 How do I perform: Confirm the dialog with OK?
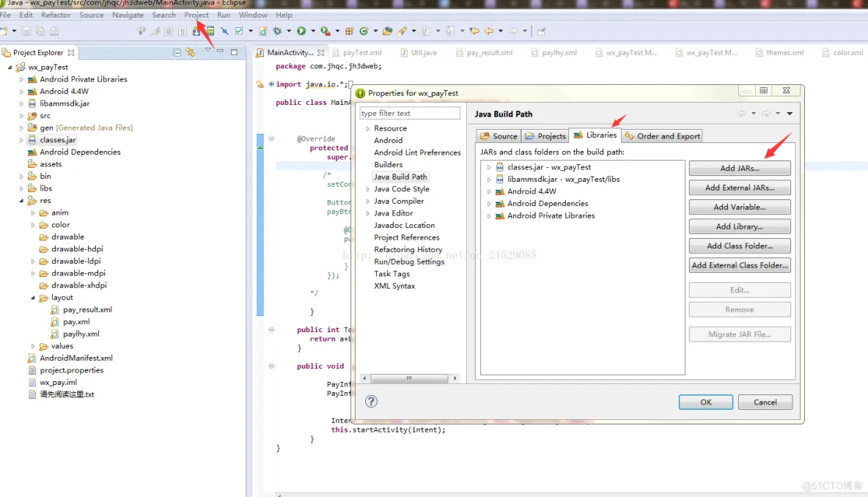click(706, 402)
